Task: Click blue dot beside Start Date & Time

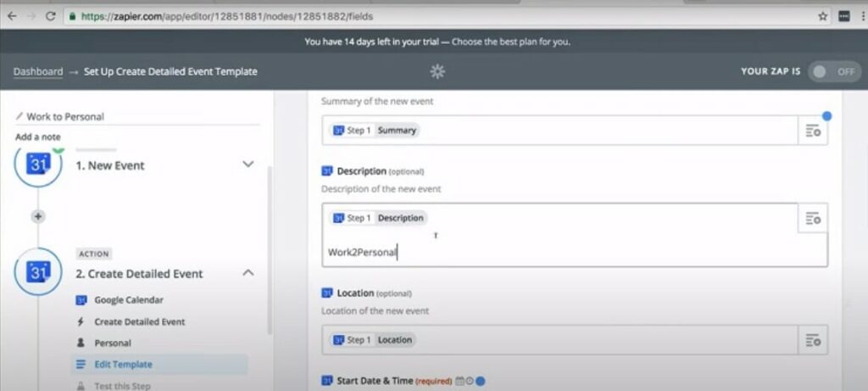Action: pos(480,381)
